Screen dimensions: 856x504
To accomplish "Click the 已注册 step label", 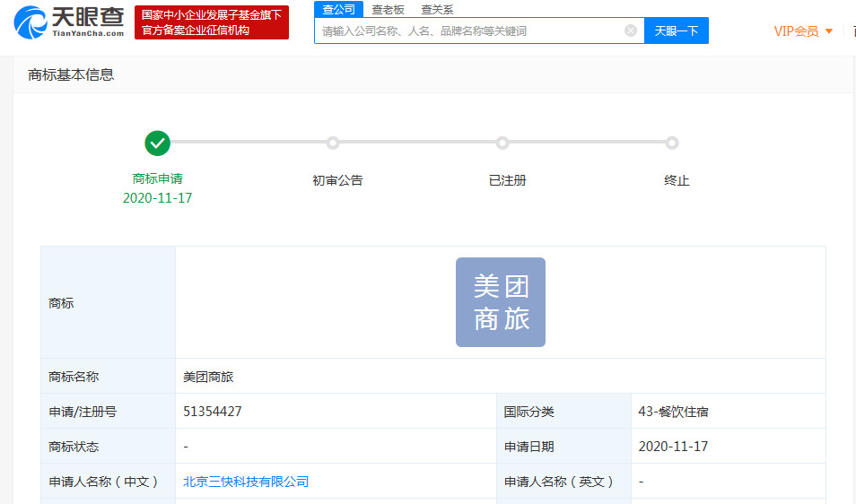I will [x=507, y=180].
